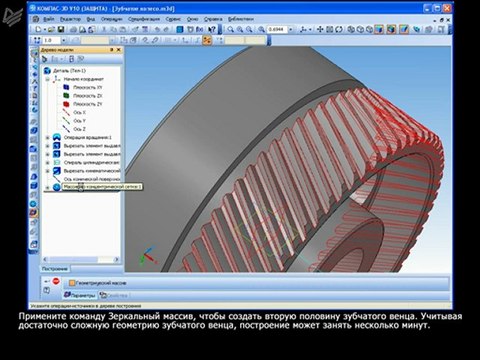Viewport: 480px width, 360px height.
Task: Expand the Вырезать кинематически node
Action: click(47, 171)
